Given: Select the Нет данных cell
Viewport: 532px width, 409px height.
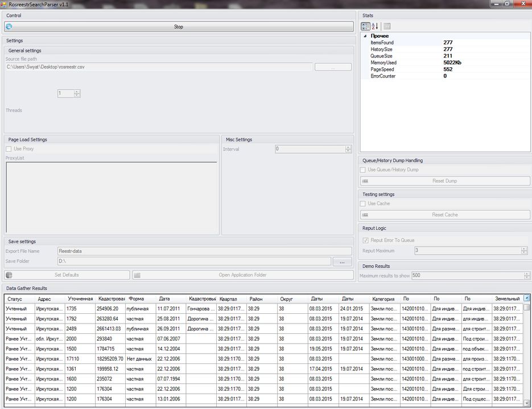Looking at the screenshot, I should pyautogui.click(x=141, y=359).
